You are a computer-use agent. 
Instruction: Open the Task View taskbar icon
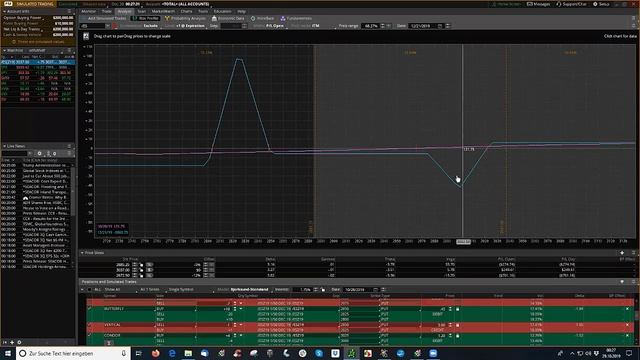138,353
